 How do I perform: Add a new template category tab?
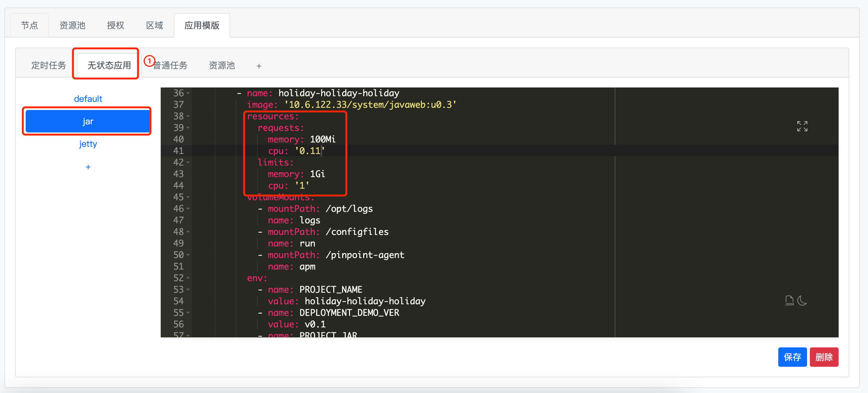coord(259,66)
